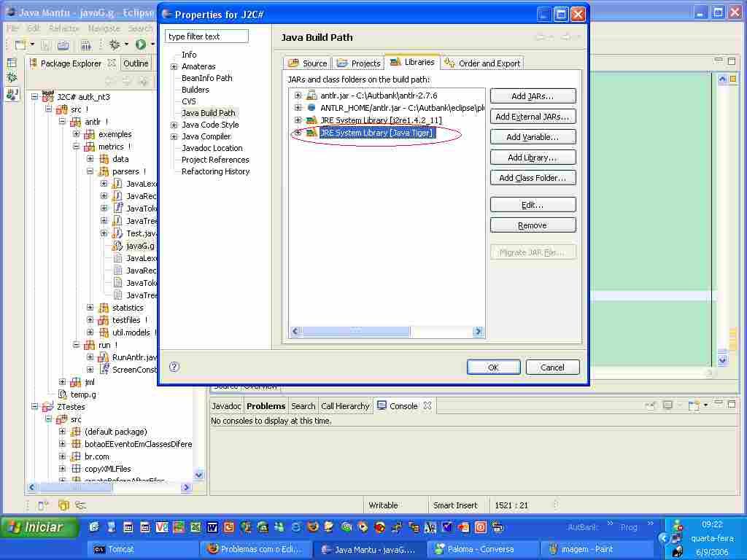This screenshot has height=560, width=747.
Task: Click the Package Explorer view icon
Action: [x=34, y=63]
